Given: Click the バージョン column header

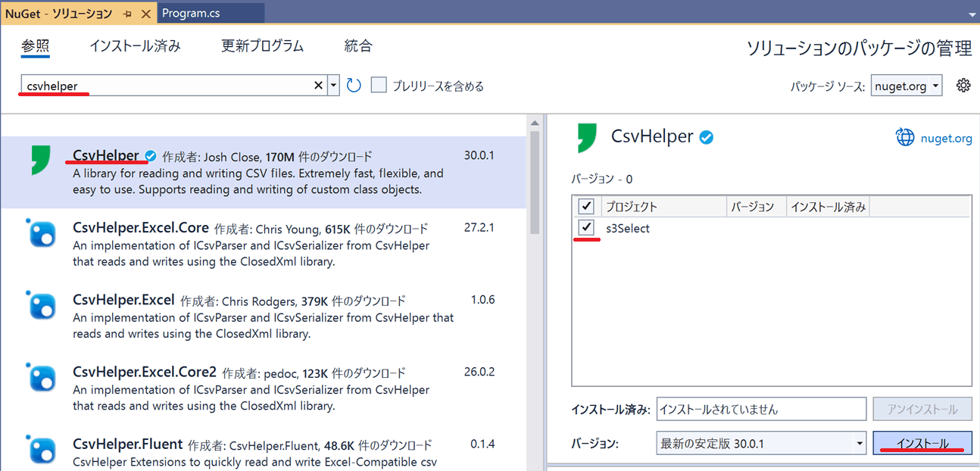Looking at the screenshot, I should click(x=757, y=206).
